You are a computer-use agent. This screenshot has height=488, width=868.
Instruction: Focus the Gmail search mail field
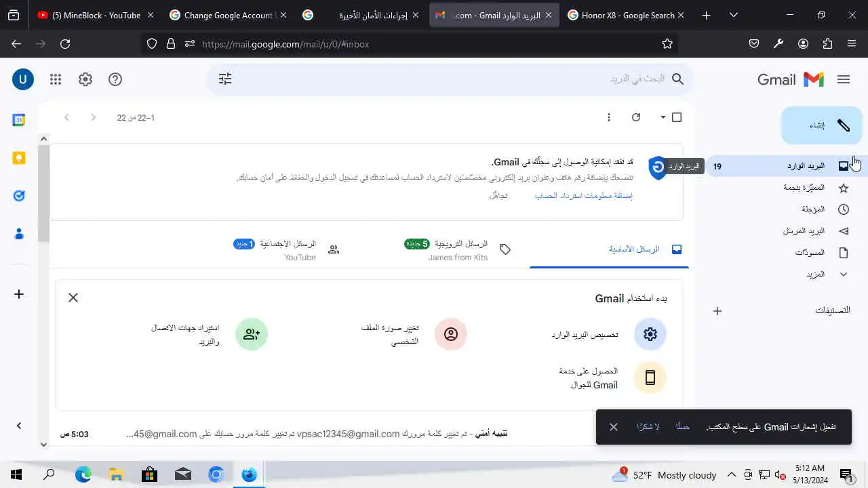click(x=451, y=79)
